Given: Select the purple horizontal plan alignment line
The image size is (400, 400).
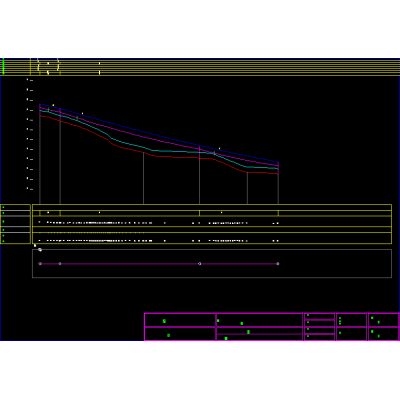Looking at the screenshot, I should (x=159, y=264).
